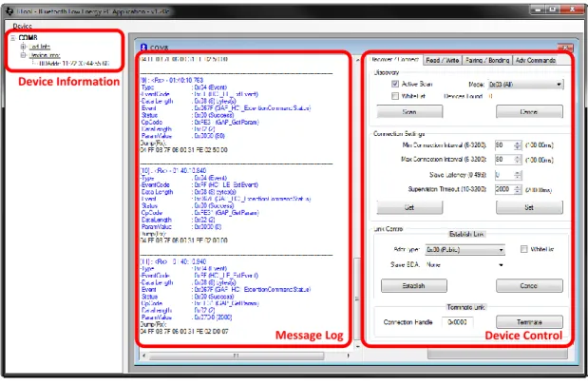Open the Device menu

pos(22,26)
